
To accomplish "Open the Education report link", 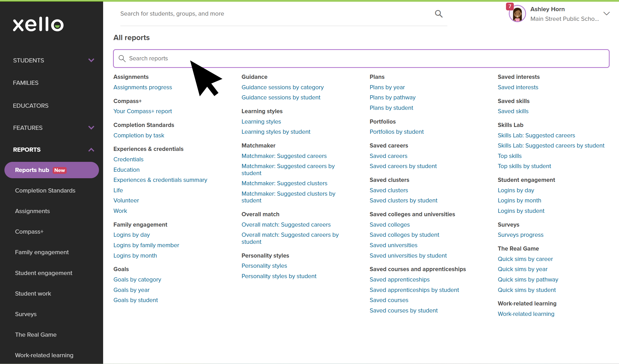I will click(x=127, y=170).
